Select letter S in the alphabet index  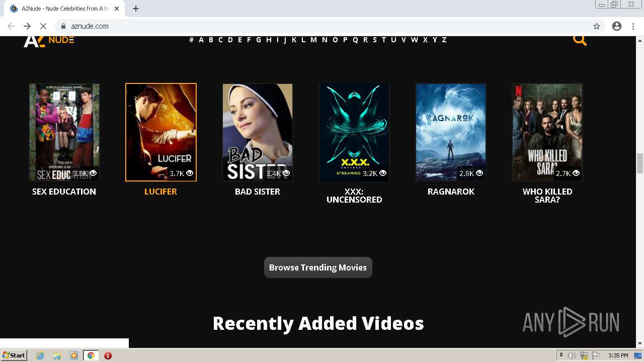click(x=375, y=40)
